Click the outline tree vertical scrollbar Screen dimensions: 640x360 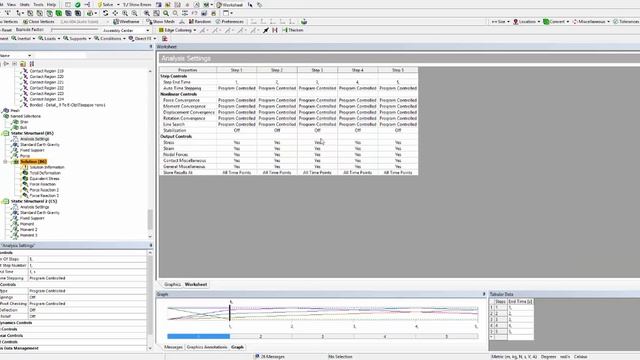pos(150,219)
